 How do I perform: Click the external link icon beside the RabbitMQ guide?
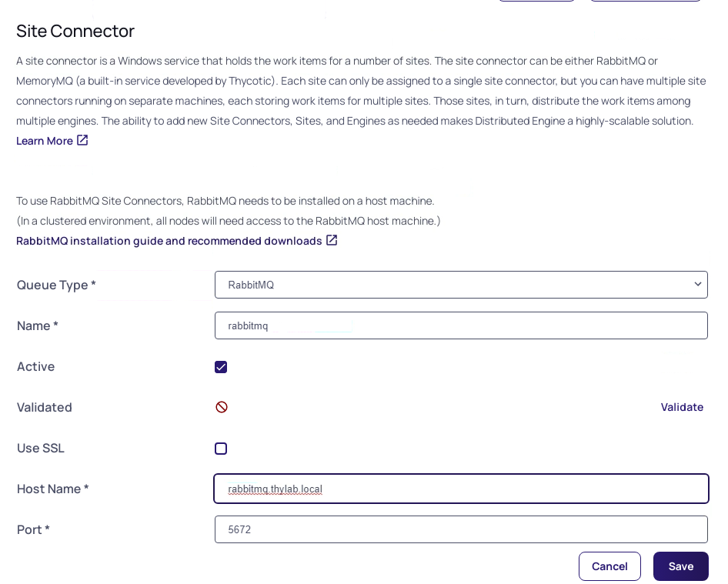[x=332, y=240]
